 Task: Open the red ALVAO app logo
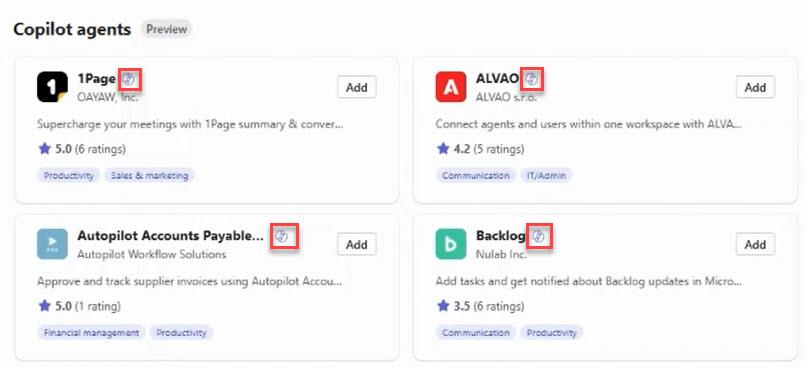[x=451, y=87]
